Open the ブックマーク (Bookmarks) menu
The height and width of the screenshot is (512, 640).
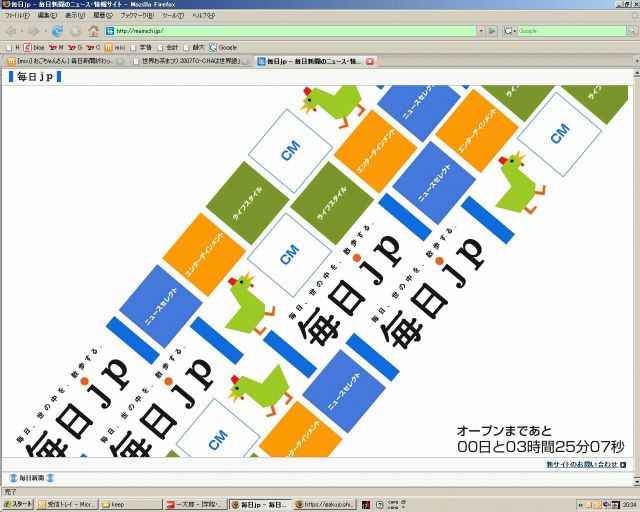pyautogui.click(x=137, y=16)
